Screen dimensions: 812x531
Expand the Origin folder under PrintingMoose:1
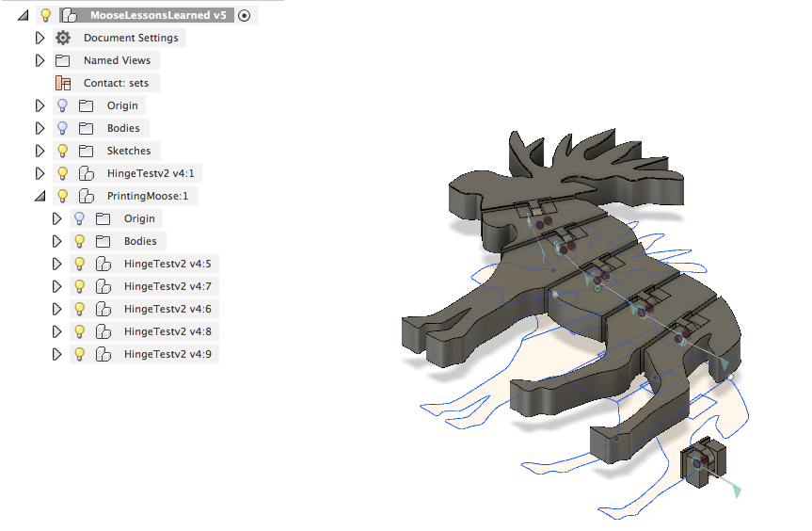pos(57,218)
